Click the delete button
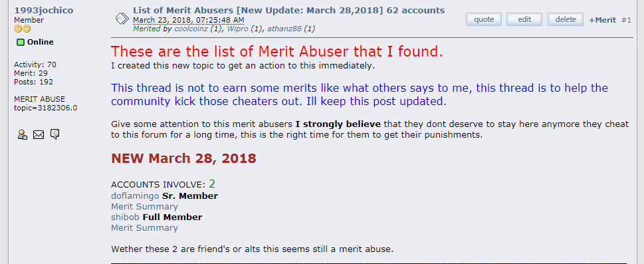Image resolution: width=644 pixels, height=264 pixels. click(x=566, y=19)
